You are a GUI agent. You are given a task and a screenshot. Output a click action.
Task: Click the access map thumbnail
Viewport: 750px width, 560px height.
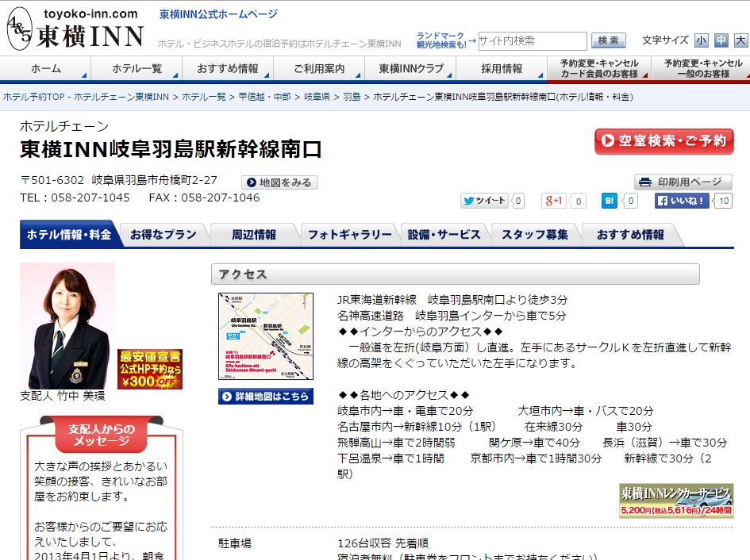coord(265,336)
